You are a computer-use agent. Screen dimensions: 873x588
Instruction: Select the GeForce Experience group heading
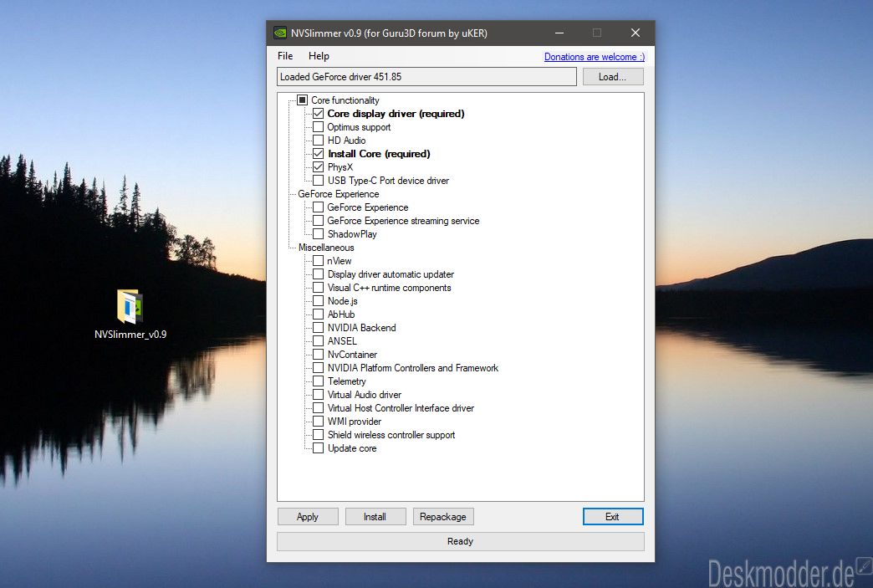(x=339, y=194)
